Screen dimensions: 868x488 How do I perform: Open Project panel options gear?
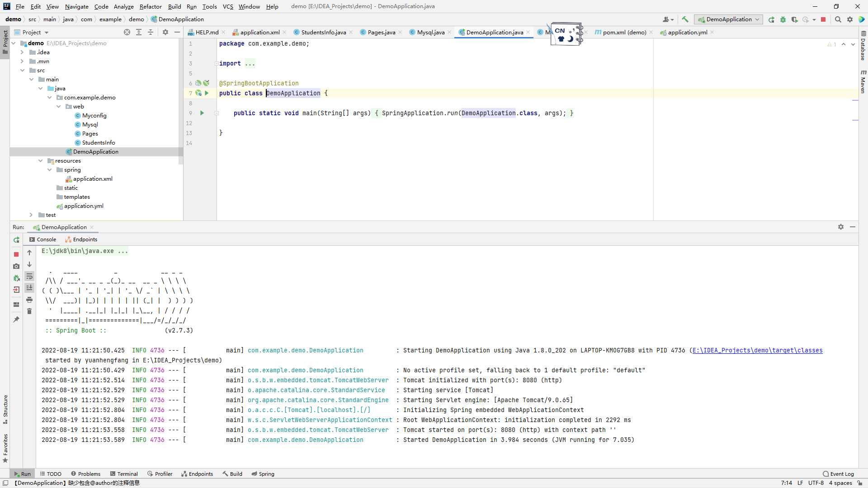165,32
